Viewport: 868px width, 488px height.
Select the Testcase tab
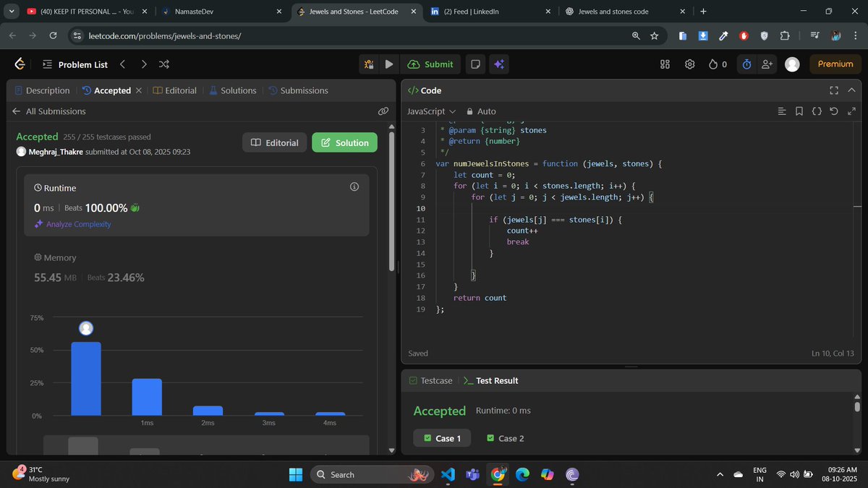tap(430, 380)
